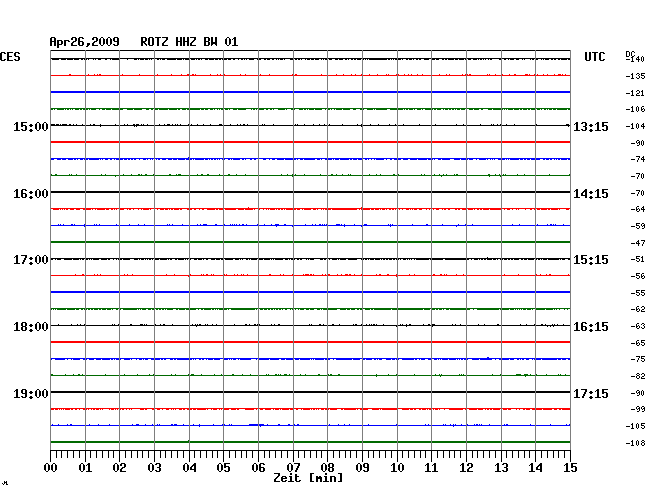Screen dimensions: 650x494
Task: Pick the DC value -108
Action: point(635,443)
